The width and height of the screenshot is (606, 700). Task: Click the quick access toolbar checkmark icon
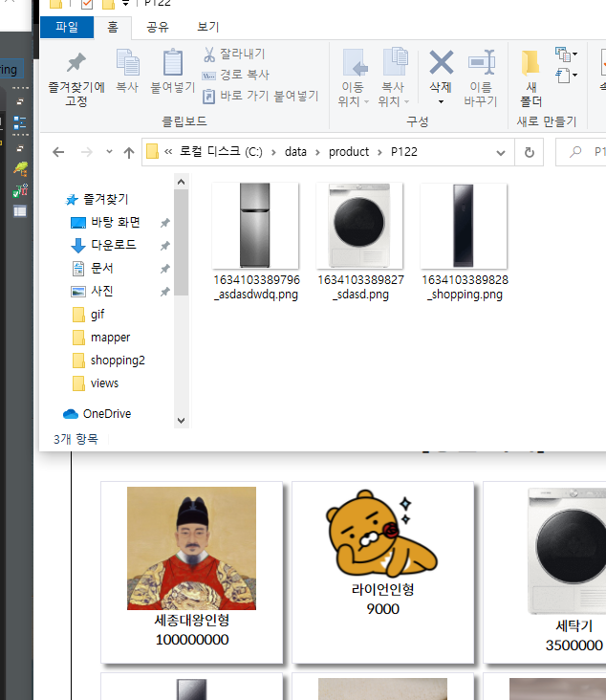coord(87,4)
